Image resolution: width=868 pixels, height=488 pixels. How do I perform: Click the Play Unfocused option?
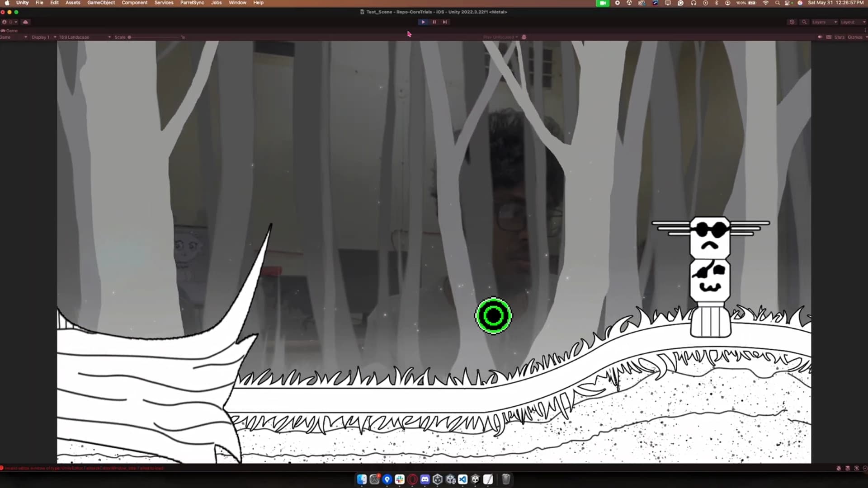(500, 37)
